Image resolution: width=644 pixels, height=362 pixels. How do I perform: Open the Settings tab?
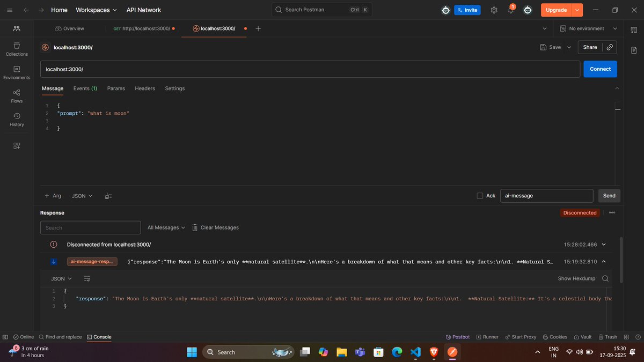175,88
